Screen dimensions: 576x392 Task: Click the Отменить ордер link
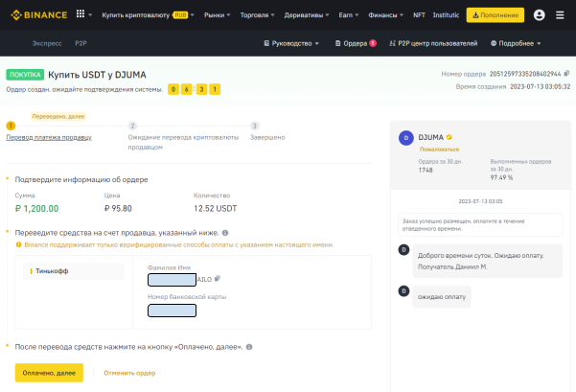click(129, 373)
